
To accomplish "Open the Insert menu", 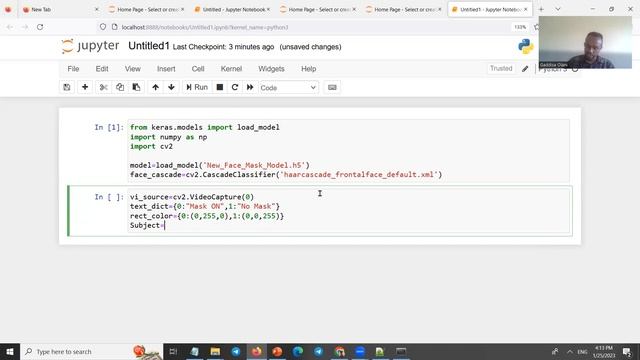I will [166, 69].
